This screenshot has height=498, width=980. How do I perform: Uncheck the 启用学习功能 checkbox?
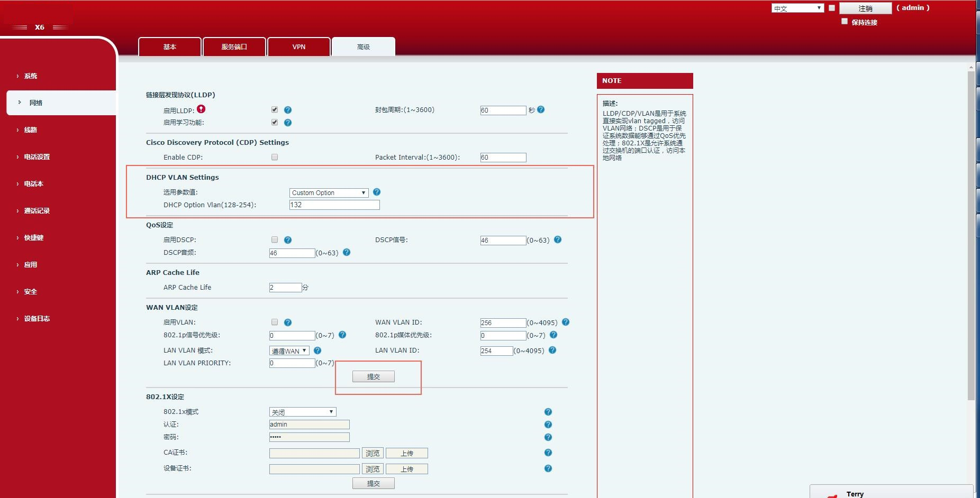click(x=274, y=122)
